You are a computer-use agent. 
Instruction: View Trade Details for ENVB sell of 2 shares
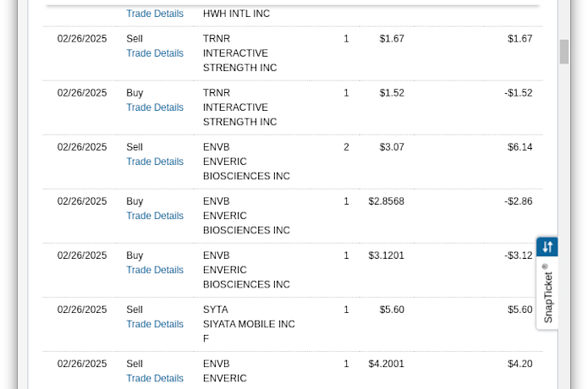point(155,162)
